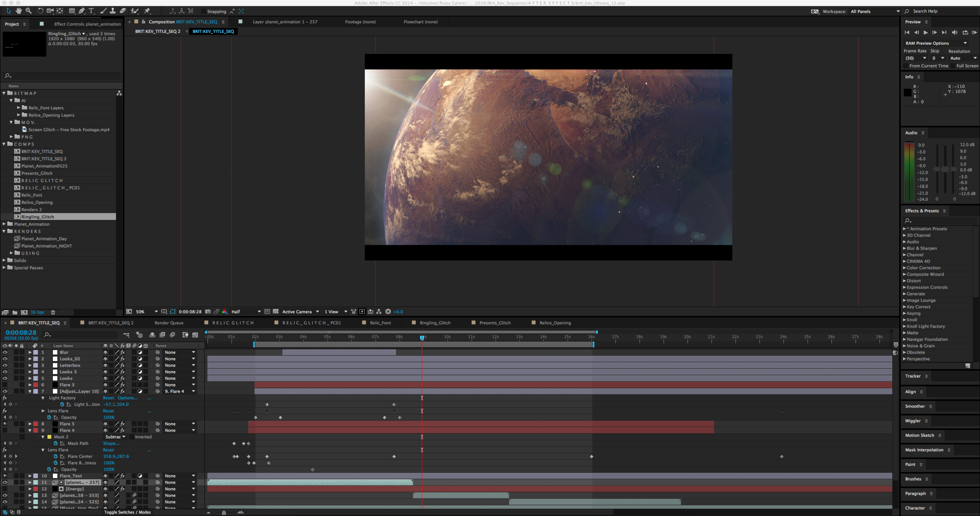Toggle the Flare Center stopwatch

click(x=56, y=457)
